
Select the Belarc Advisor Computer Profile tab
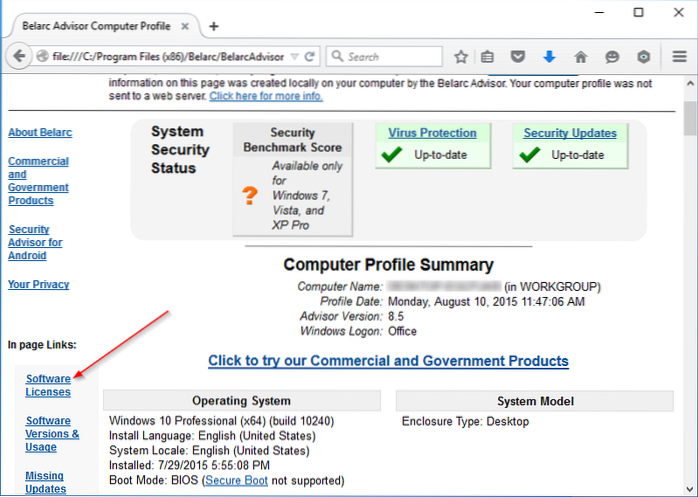95,25
